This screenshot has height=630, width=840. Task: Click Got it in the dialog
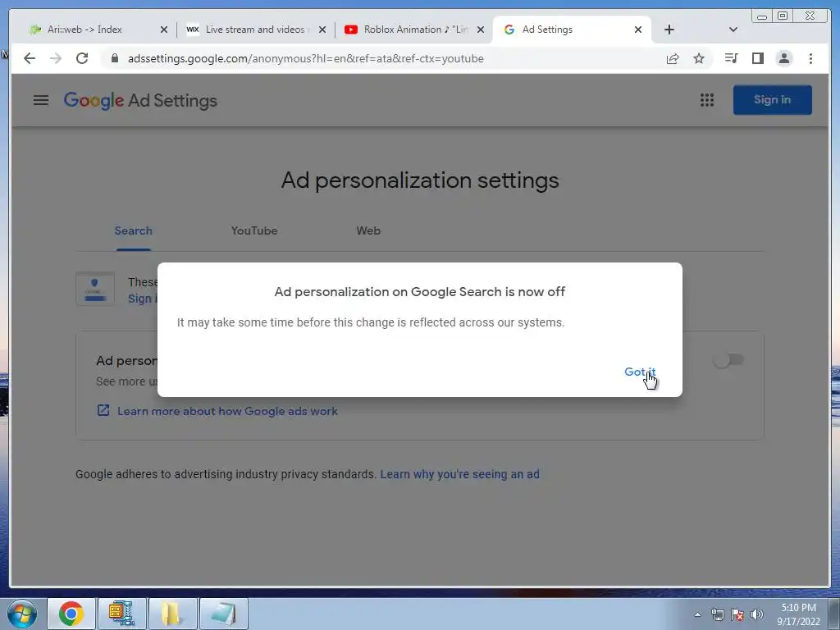[640, 372]
